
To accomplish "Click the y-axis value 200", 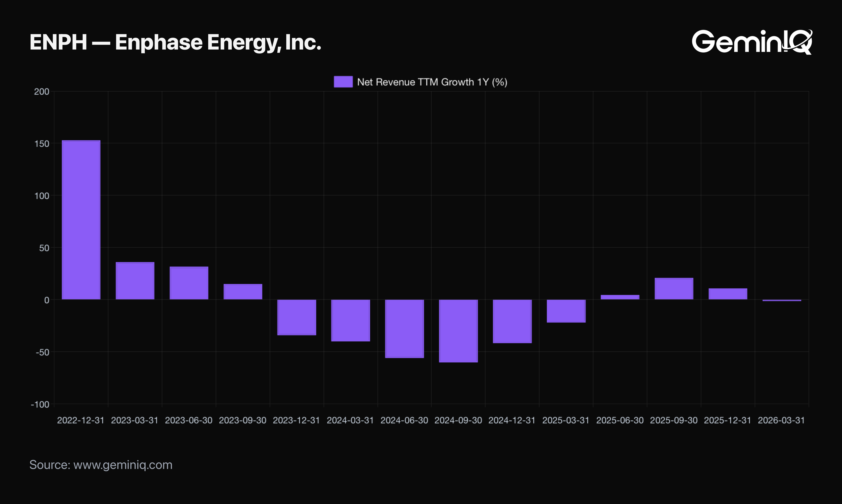I will (42, 92).
